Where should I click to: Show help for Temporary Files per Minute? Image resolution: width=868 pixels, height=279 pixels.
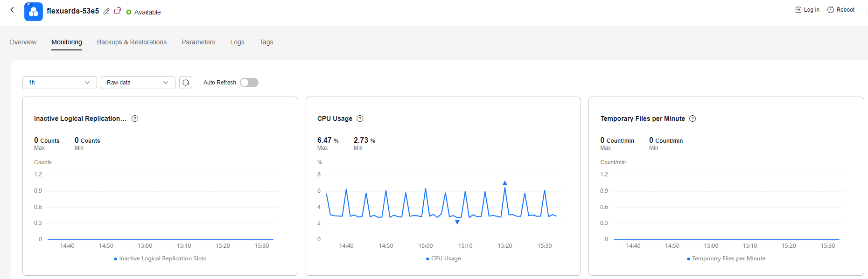tap(693, 119)
